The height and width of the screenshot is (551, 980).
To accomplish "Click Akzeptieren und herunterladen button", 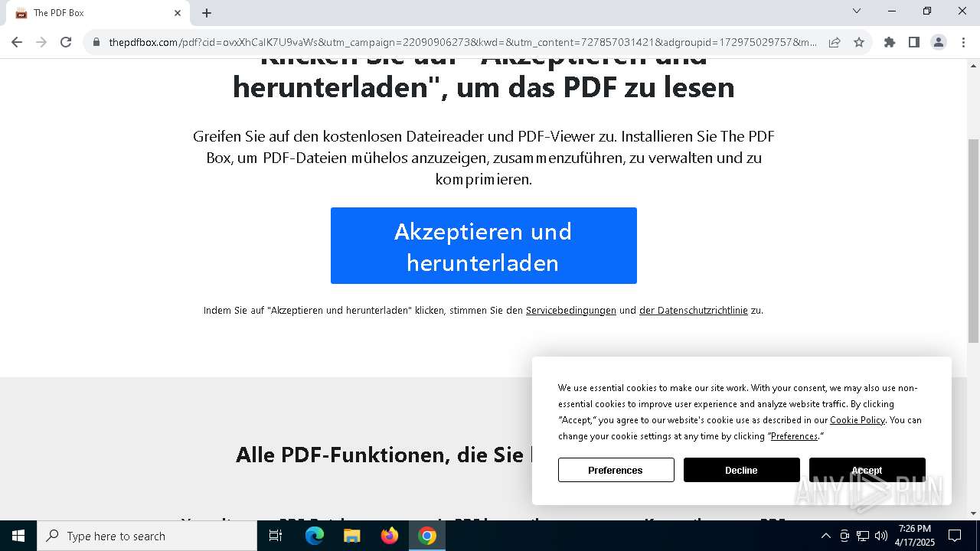I will click(484, 246).
